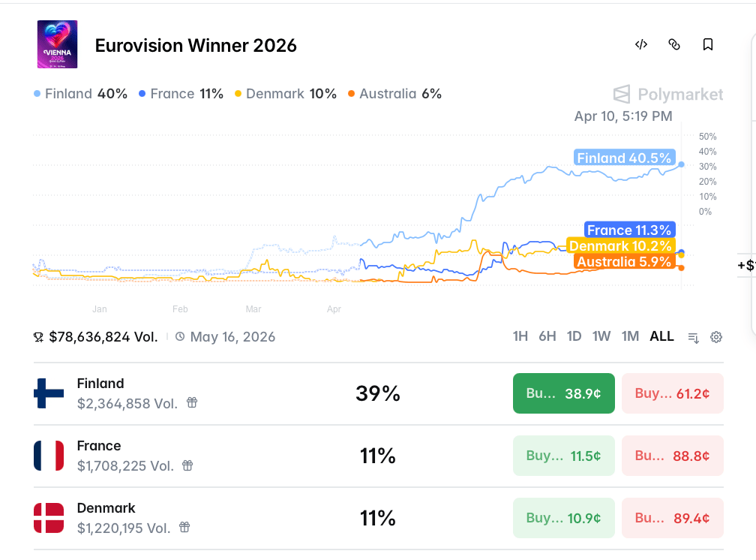Select the 1W chart timeframe

[x=601, y=336]
